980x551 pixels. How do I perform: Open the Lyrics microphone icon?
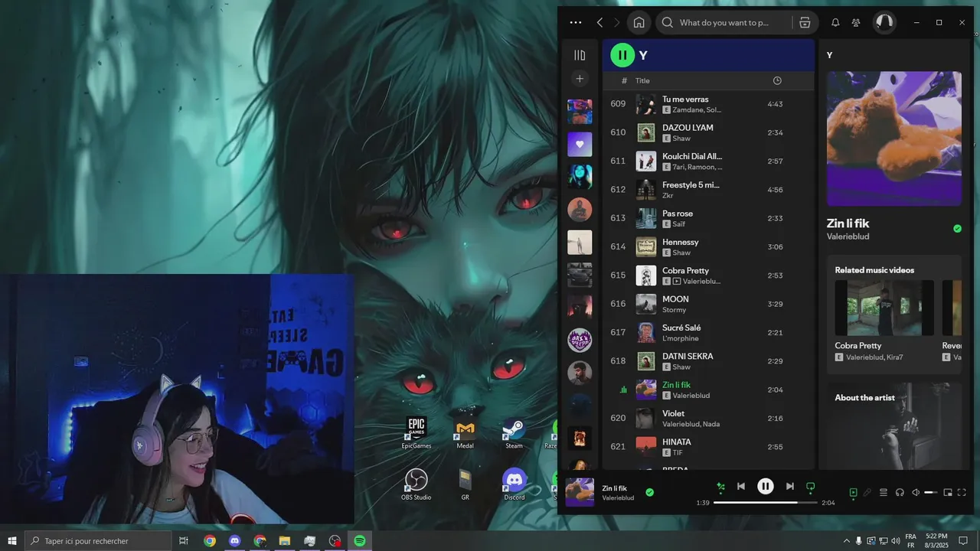(867, 492)
